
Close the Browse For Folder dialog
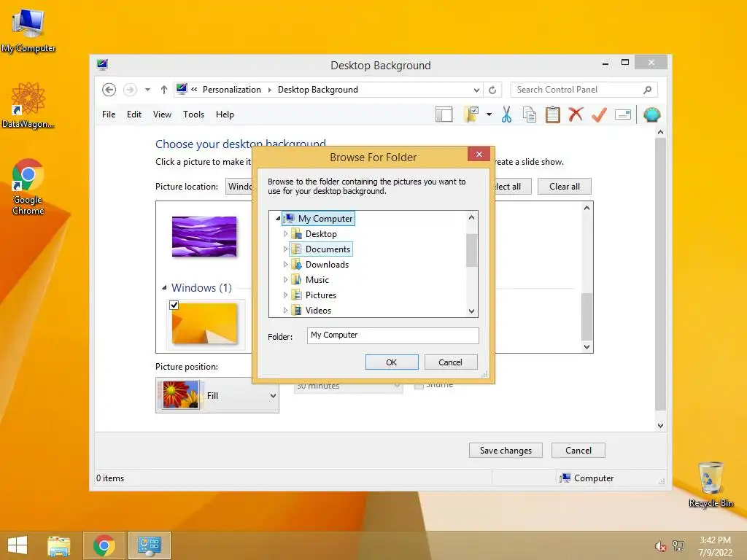479,154
